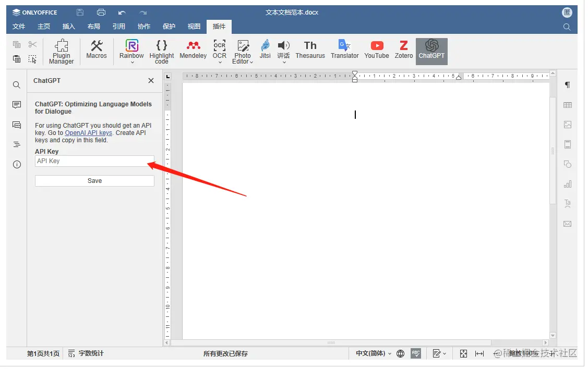
Task: Open the Photo Editor plugin
Action: tap(243, 52)
